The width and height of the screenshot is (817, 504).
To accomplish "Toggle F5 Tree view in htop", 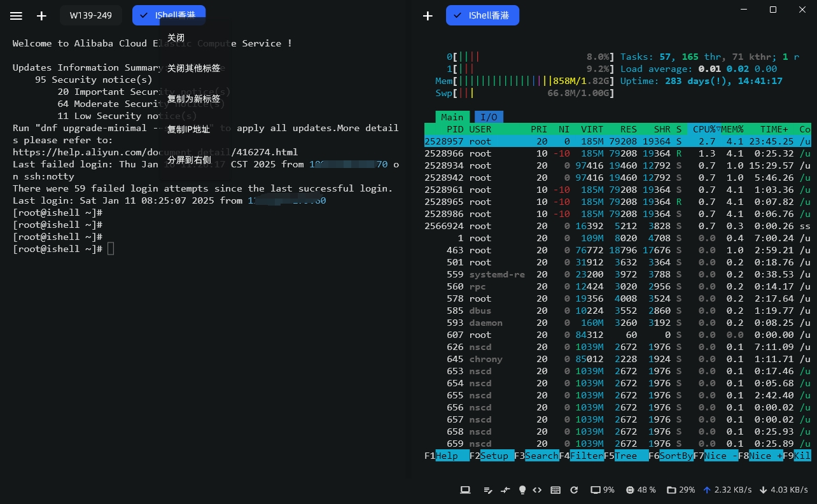I will (626, 456).
